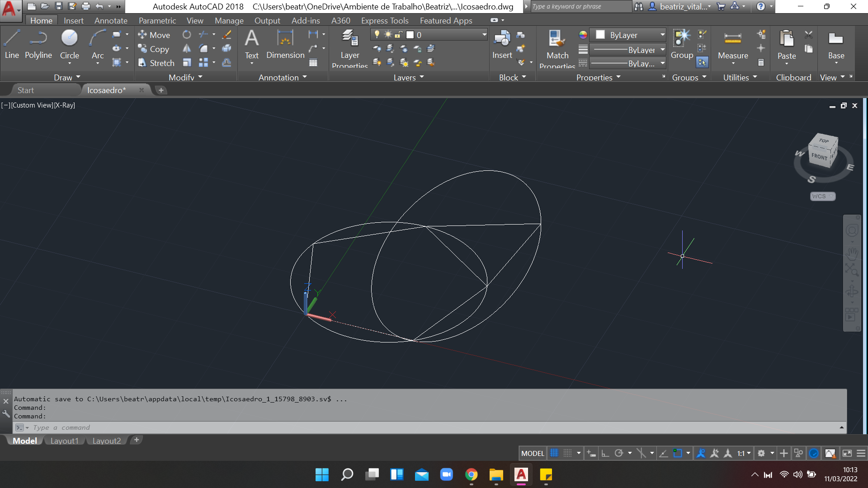Click the beatriz_vital account button

coord(679,6)
